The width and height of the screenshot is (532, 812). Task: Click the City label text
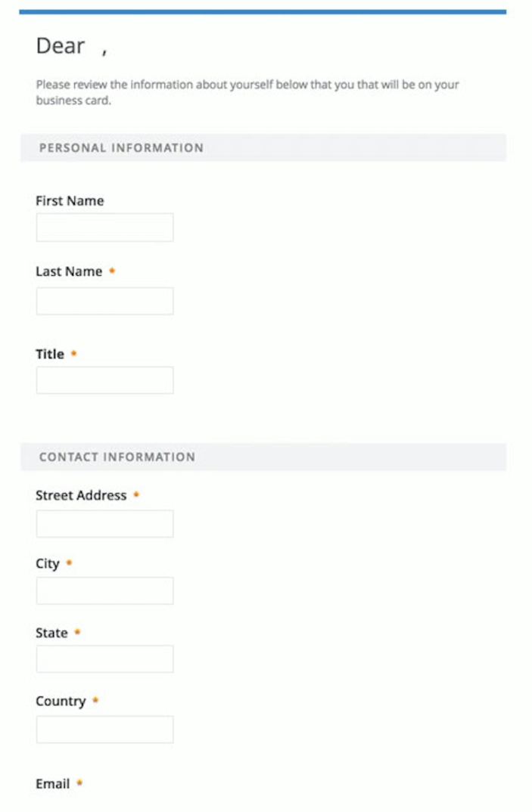pos(48,564)
